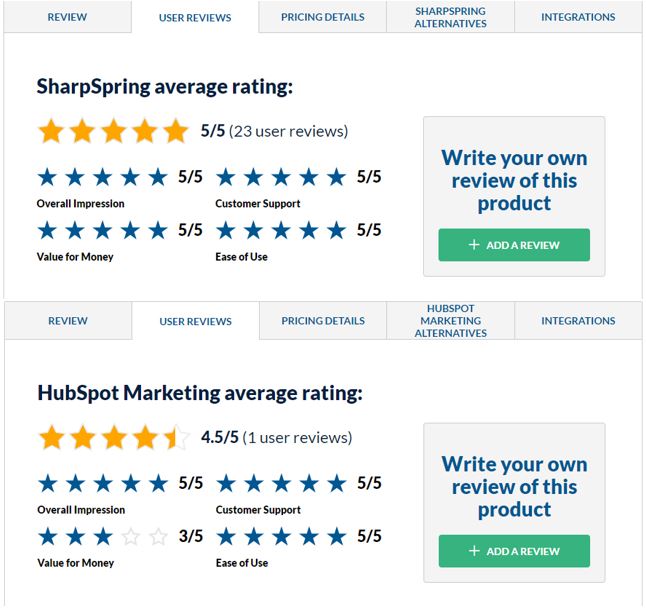
Task: Open HubSpot section Review tab
Action: [x=68, y=321]
